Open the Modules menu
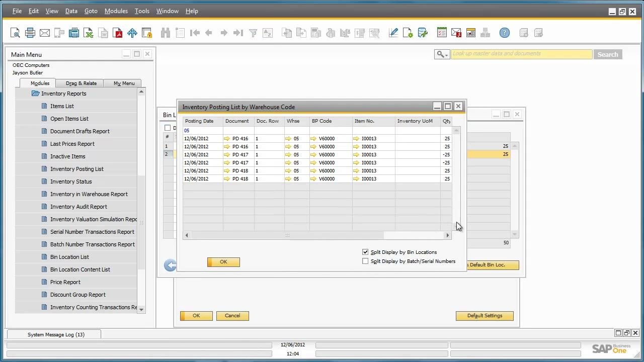Viewport: 644px width, 362px height. (x=116, y=11)
